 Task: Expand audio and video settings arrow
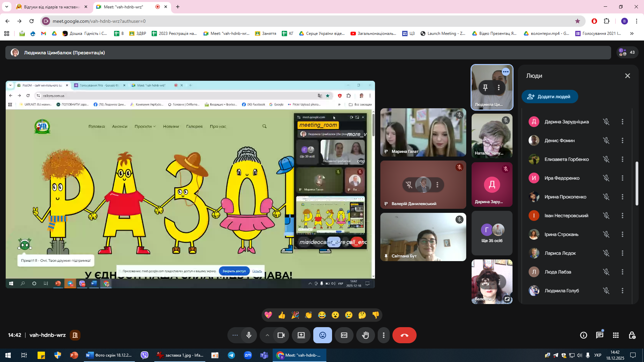pyautogui.click(x=267, y=335)
